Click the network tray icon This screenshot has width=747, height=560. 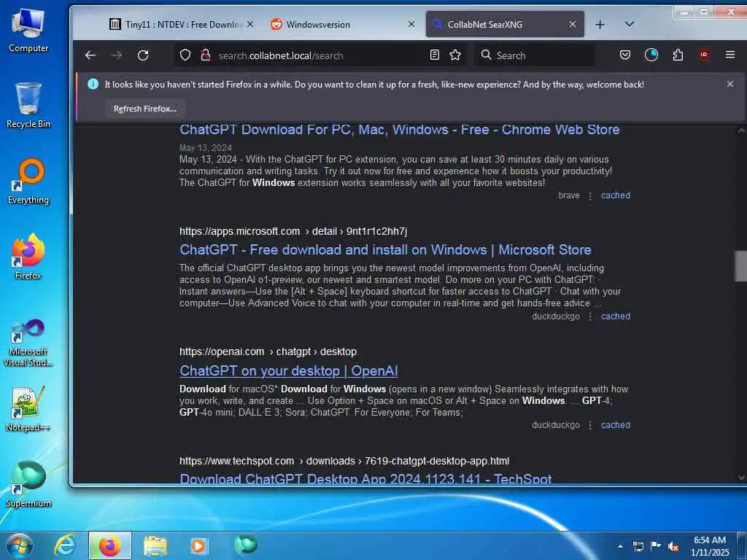638,546
